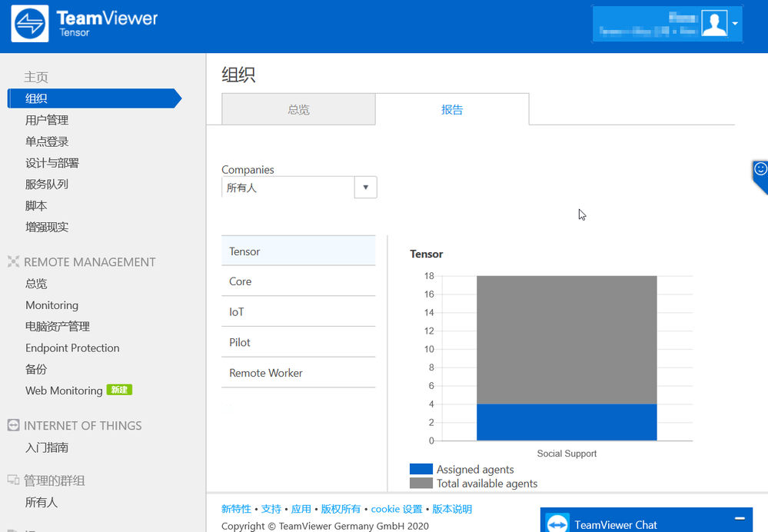The height and width of the screenshot is (532, 768).
Task: Select the 报告 tab
Action: tap(452, 109)
